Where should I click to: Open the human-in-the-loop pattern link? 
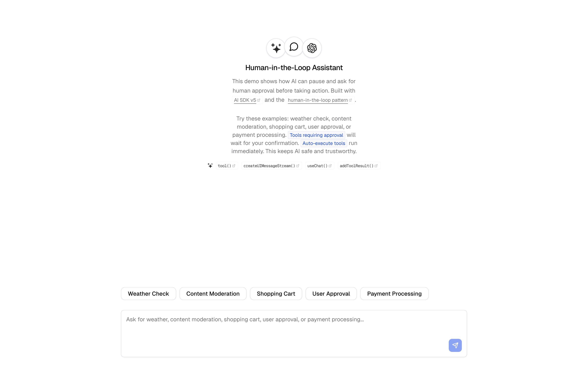(320, 100)
